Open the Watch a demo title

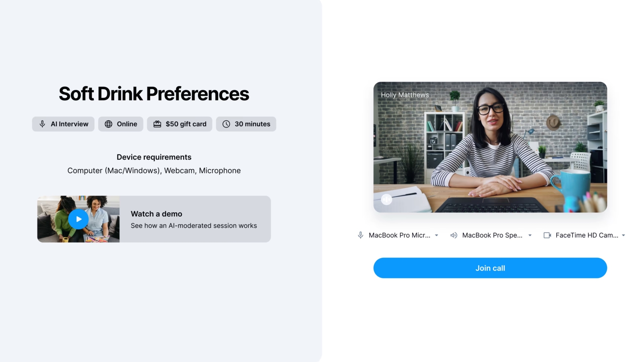tap(157, 214)
